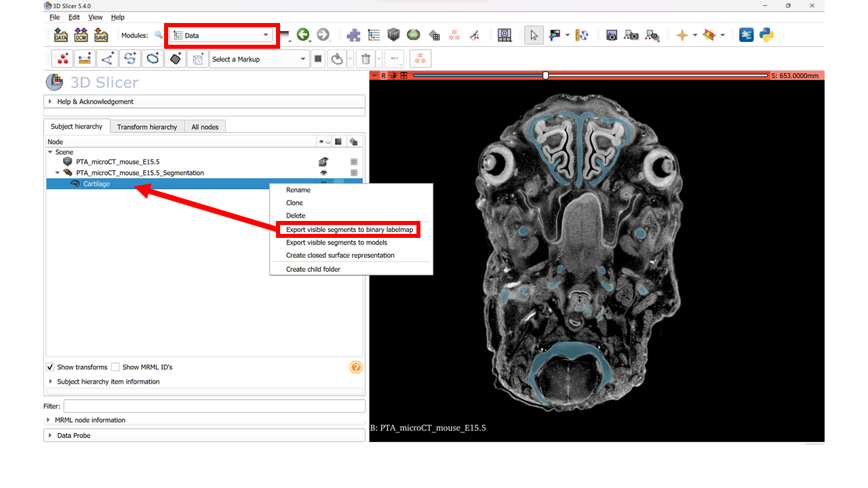This screenshot has width=868, height=488.
Task: Click the restore scene view icon
Action: pyautogui.click(x=652, y=35)
